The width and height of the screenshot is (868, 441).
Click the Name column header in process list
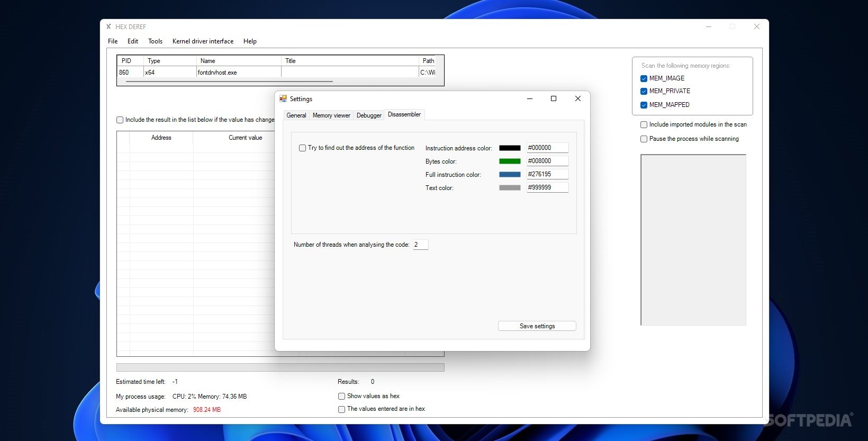(x=239, y=61)
